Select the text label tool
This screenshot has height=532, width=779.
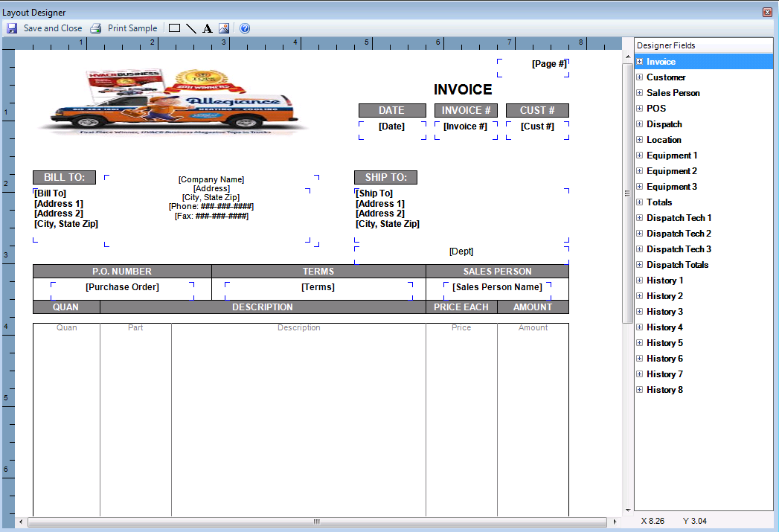208,28
